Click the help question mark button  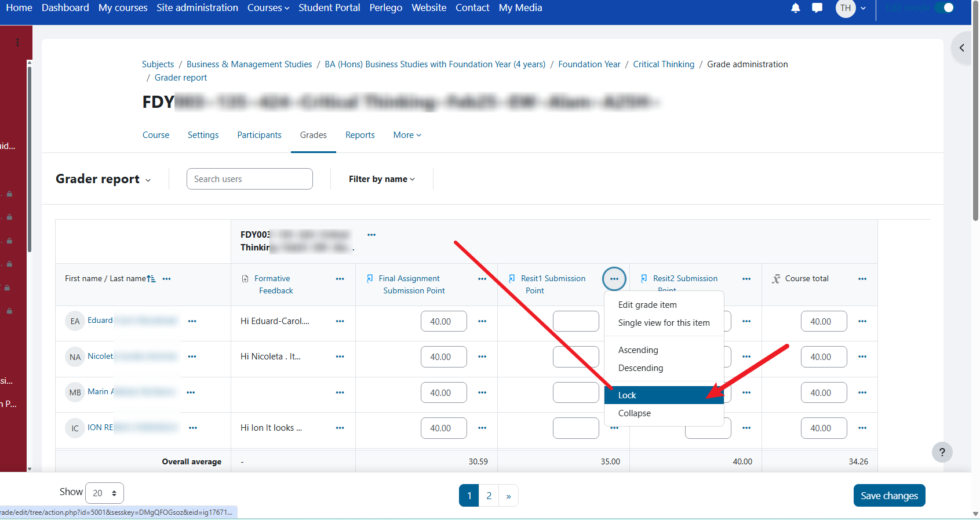click(x=942, y=452)
